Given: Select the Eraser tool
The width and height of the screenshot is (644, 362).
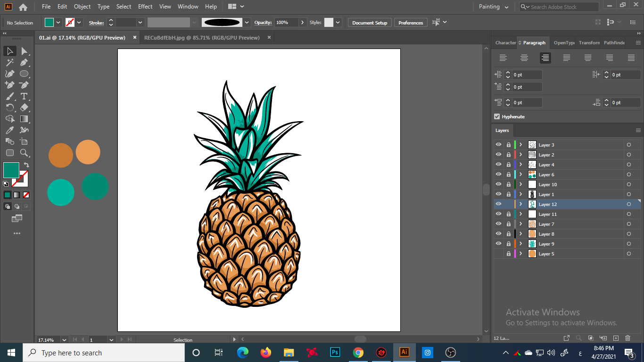Looking at the screenshot, I should tap(25, 107).
